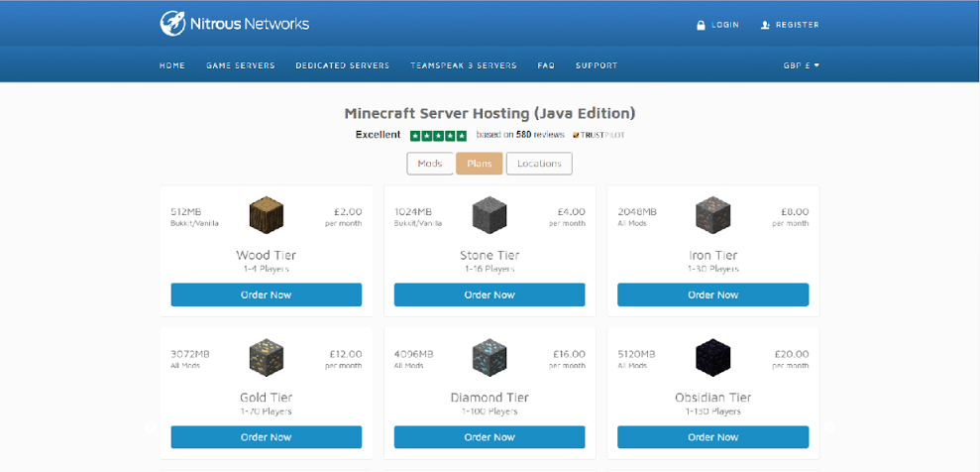Click the Trustpilot star rating icon
Viewport: 980px width, 472px height.
pyautogui.click(x=438, y=135)
